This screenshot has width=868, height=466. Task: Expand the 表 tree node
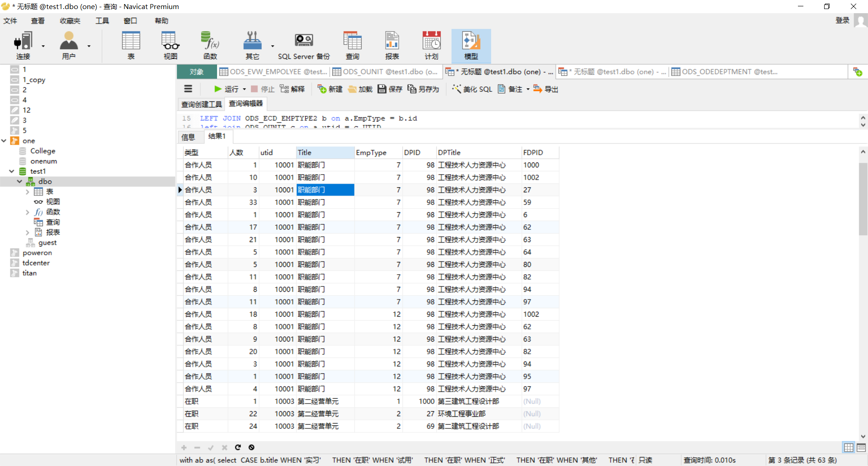(x=28, y=192)
